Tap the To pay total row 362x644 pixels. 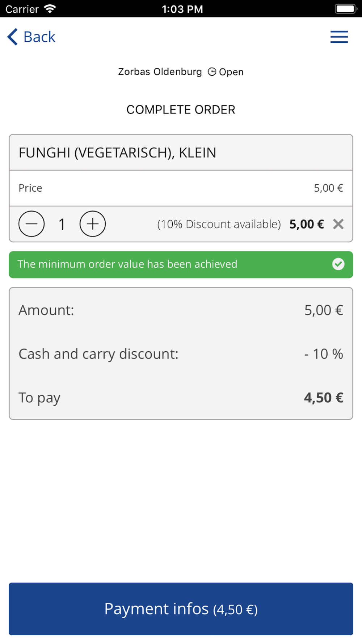[x=181, y=398]
